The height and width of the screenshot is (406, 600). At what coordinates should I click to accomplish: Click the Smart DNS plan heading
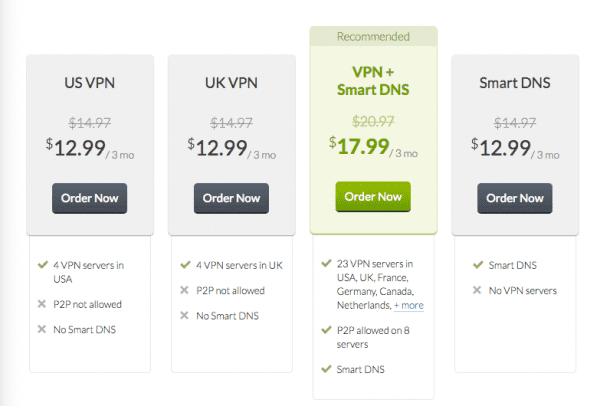click(515, 83)
